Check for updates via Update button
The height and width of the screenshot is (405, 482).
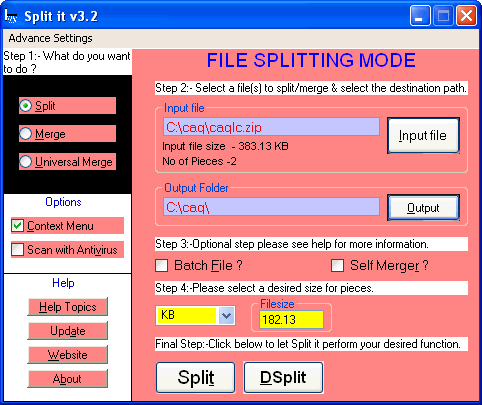click(x=68, y=331)
